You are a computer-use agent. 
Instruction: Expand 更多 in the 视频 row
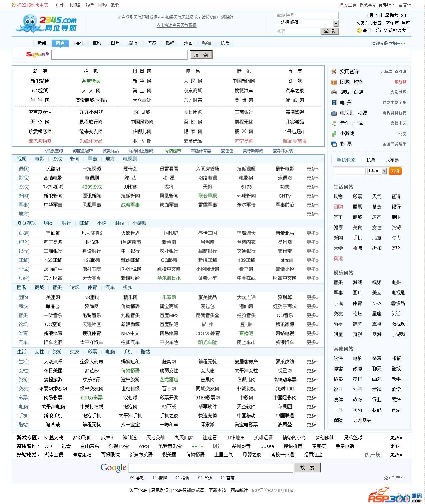coord(312,169)
